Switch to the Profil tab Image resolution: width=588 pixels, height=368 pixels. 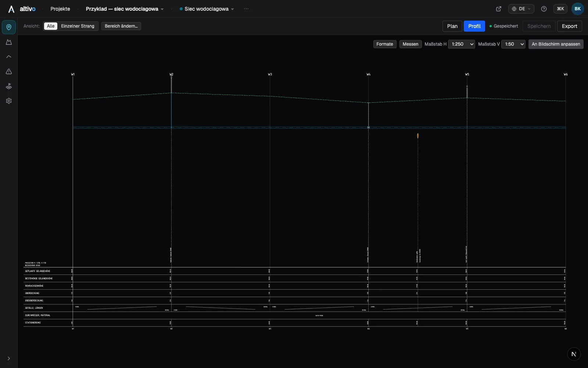coord(474,26)
